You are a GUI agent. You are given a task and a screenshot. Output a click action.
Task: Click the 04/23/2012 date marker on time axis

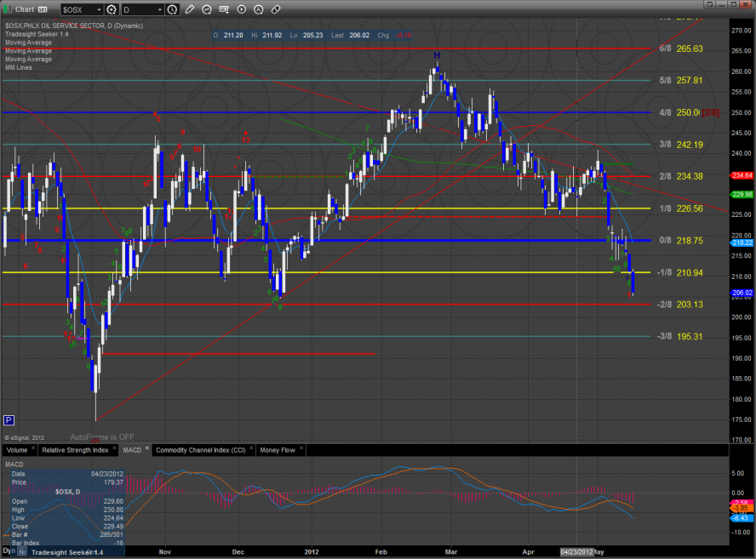pos(578,552)
